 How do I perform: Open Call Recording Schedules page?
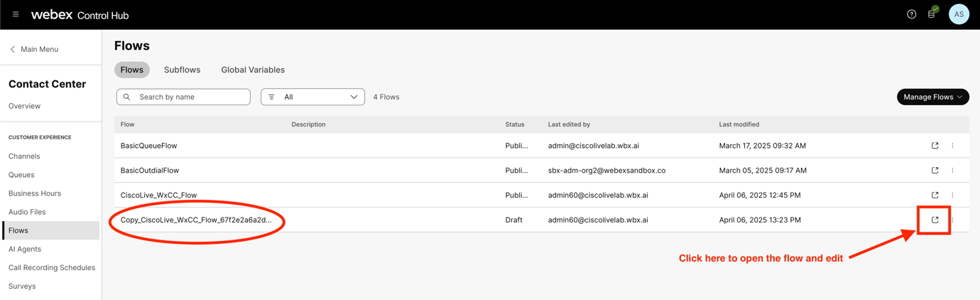click(52, 267)
